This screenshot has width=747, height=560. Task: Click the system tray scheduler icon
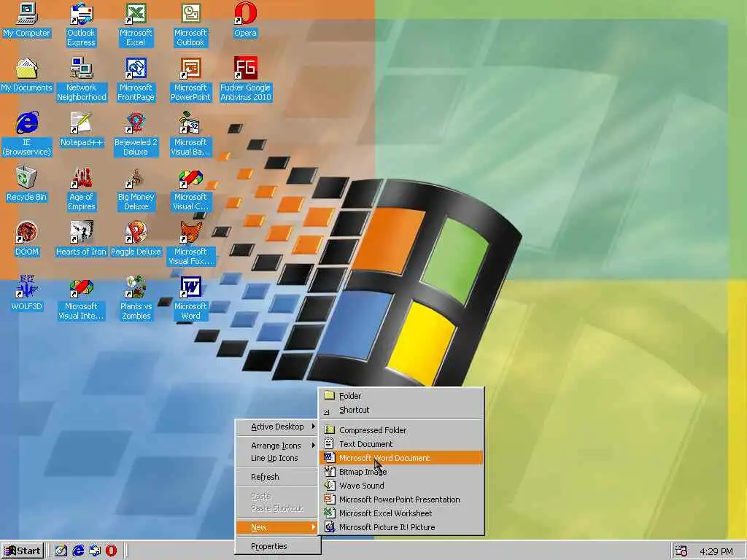[681, 551]
